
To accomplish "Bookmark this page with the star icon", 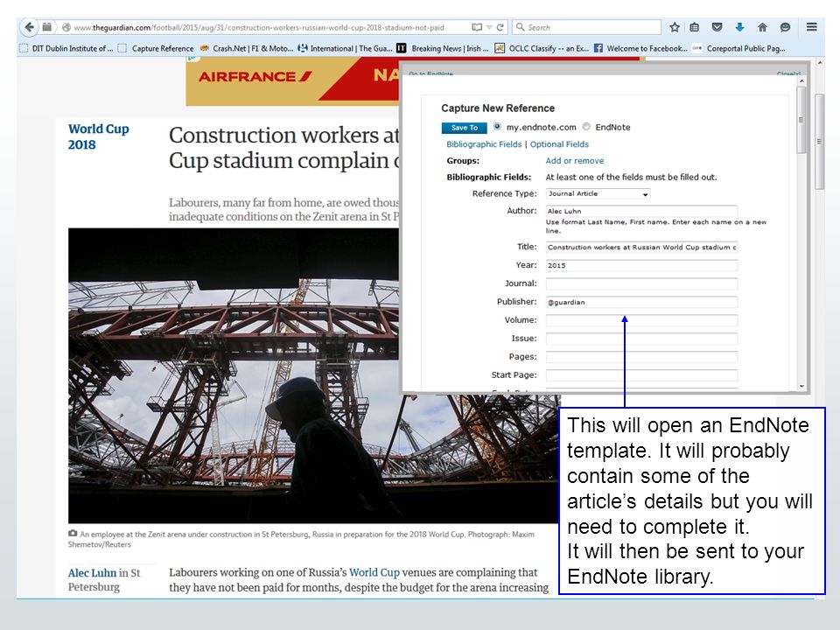I will [675, 27].
